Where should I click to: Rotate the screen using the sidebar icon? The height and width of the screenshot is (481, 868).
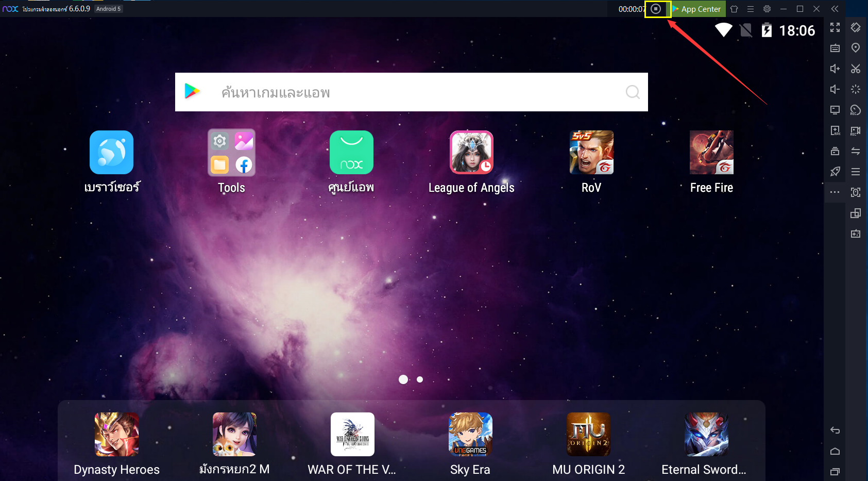[856, 27]
